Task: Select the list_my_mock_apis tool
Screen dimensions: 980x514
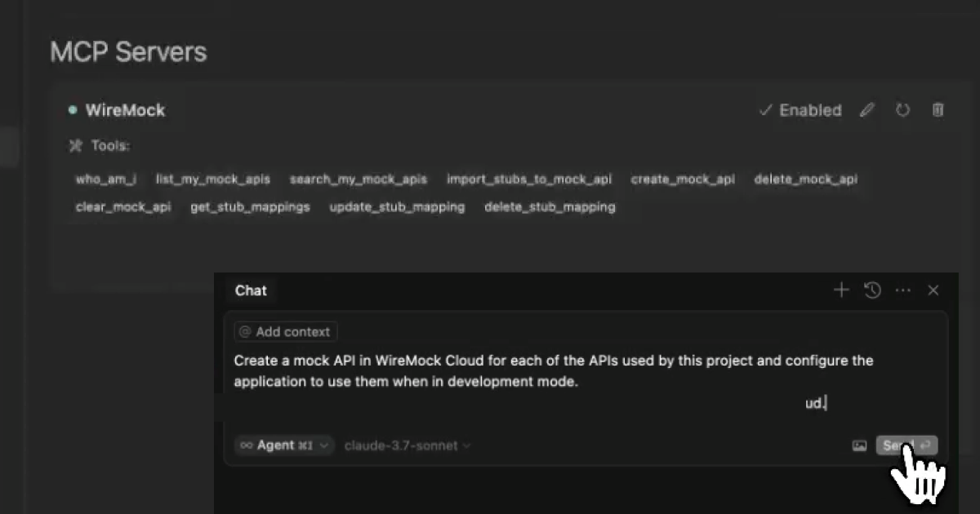Action: 212,179
